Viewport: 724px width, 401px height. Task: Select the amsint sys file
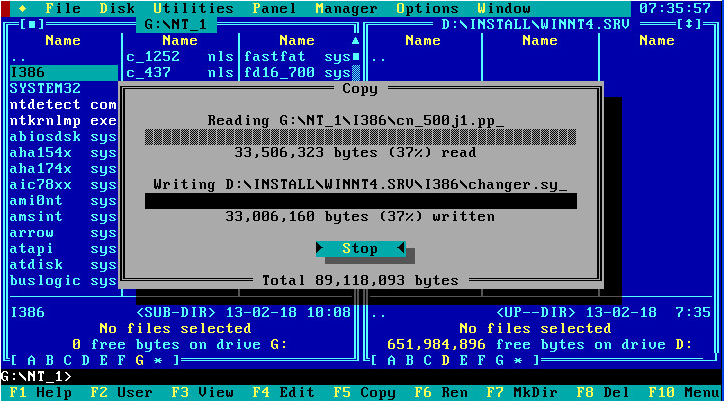click(63, 217)
